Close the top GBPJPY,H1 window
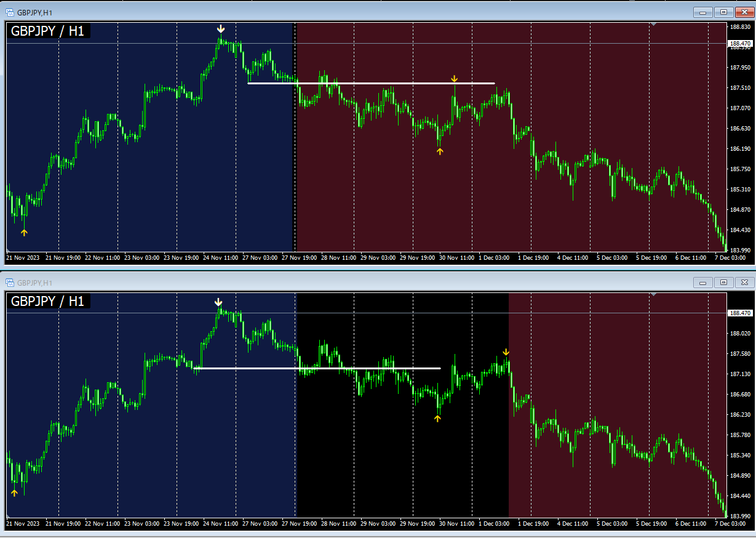 pyautogui.click(x=745, y=12)
